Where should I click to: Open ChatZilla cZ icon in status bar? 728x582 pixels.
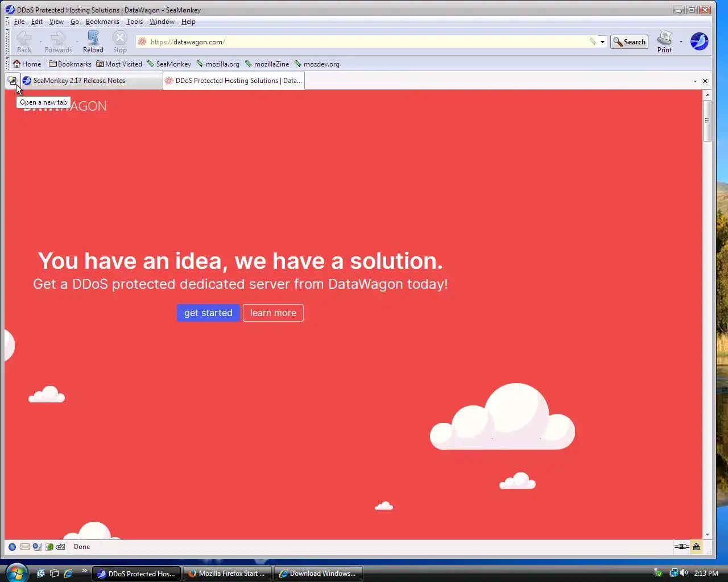(60, 547)
